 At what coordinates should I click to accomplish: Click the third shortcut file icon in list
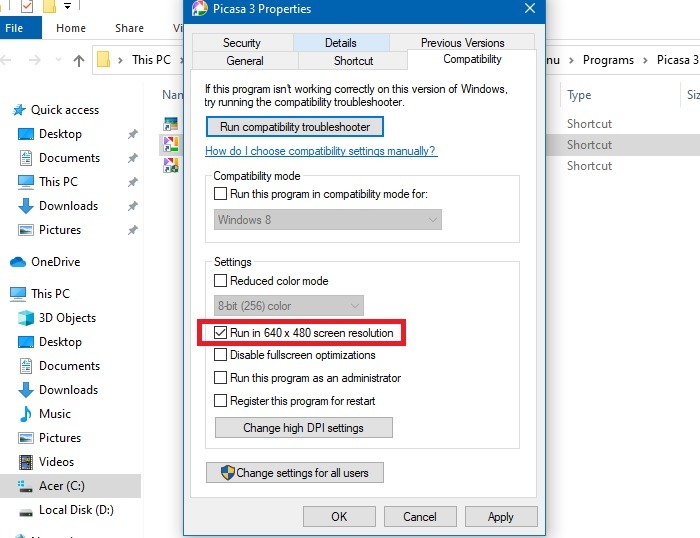(171, 166)
